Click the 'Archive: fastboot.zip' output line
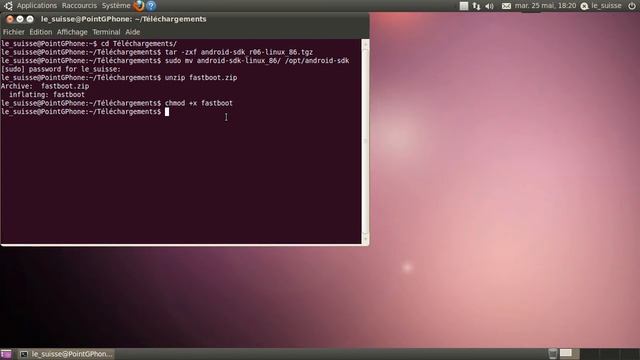This screenshot has height=360, width=640. point(45,86)
